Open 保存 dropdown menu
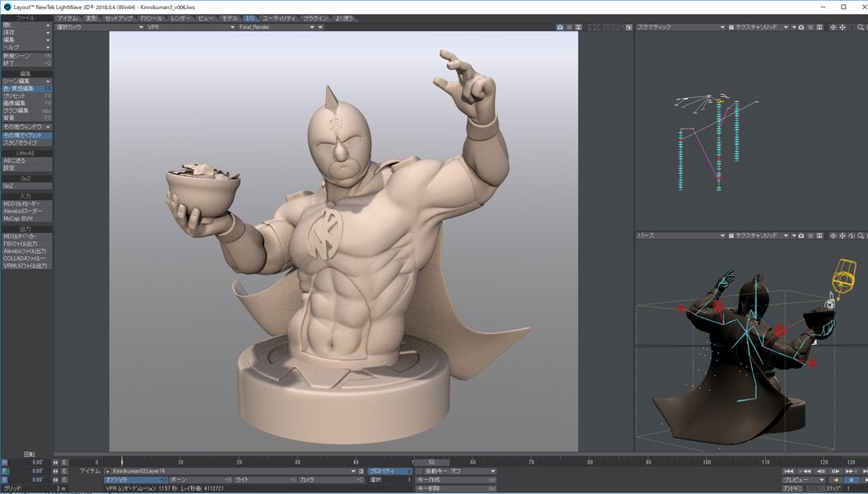 pos(26,33)
